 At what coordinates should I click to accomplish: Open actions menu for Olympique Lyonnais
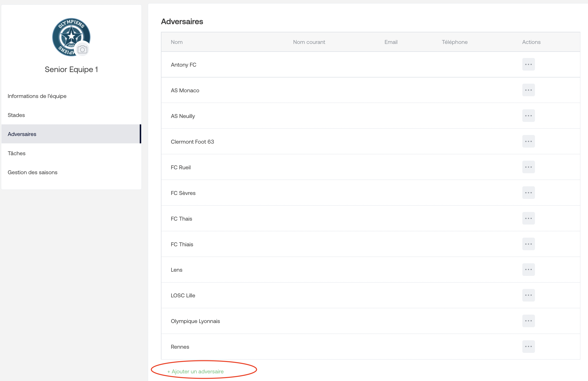[x=528, y=321]
